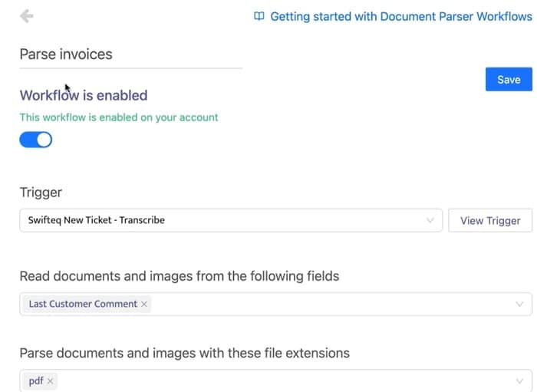Open Getting started with Document Parser Workflows
537x392 pixels.
(x=401, y=16)
